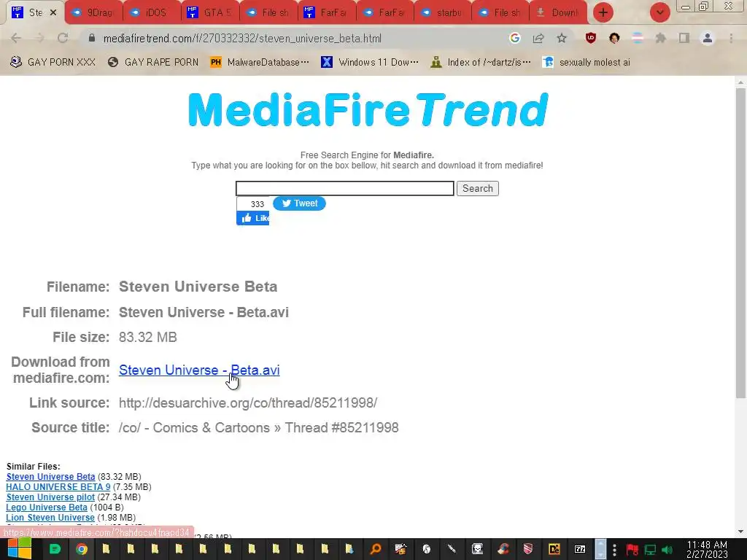Image resolution: width=747 pixels, height=560 pixels.
Task: Open Steven Universe pilot link
Action: (x=50, y=497)
